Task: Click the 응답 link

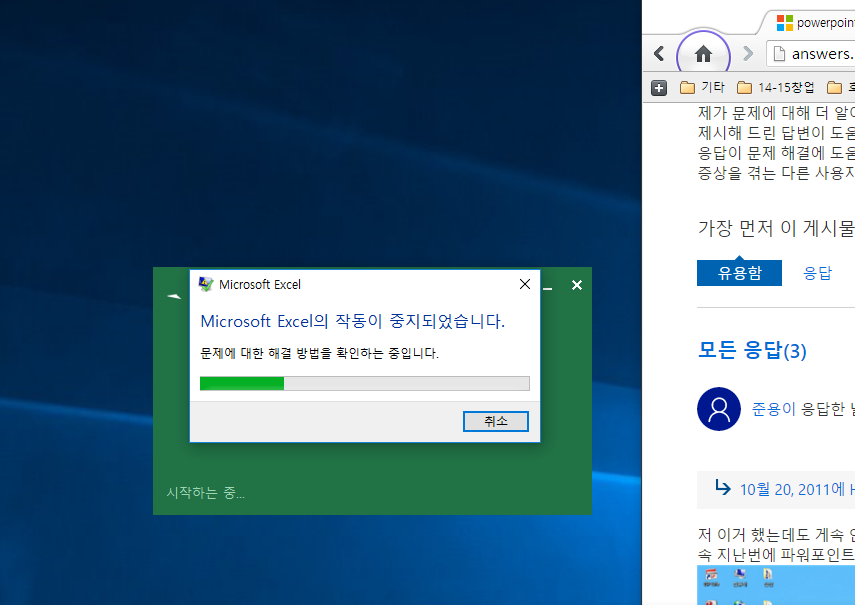Action: (817, 273)
